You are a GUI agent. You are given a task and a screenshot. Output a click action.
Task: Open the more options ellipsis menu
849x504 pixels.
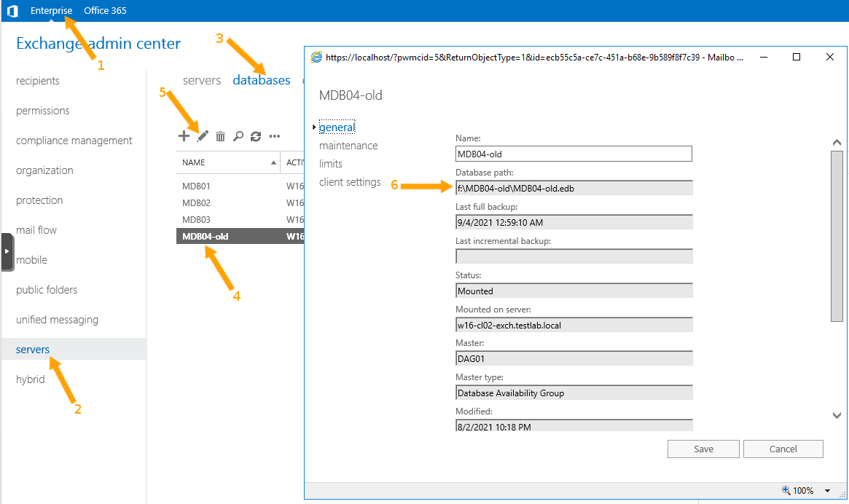point(275,136)
